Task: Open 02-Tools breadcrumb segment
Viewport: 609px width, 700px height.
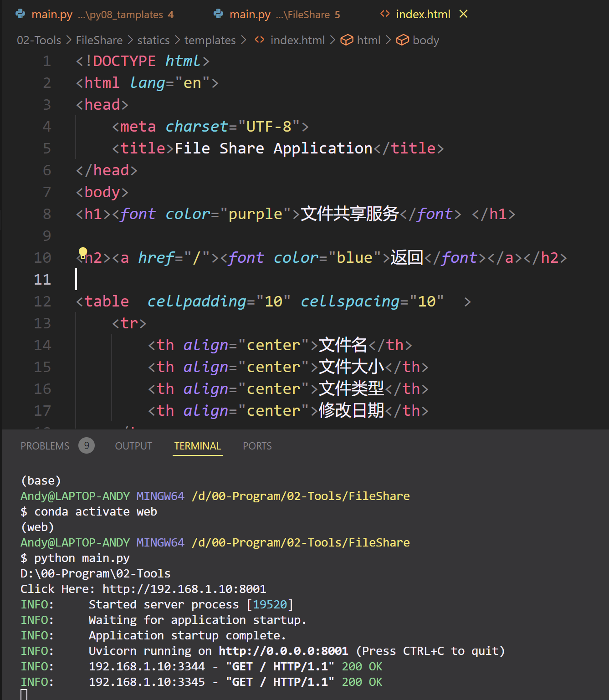Action: (x=39, y=40)
